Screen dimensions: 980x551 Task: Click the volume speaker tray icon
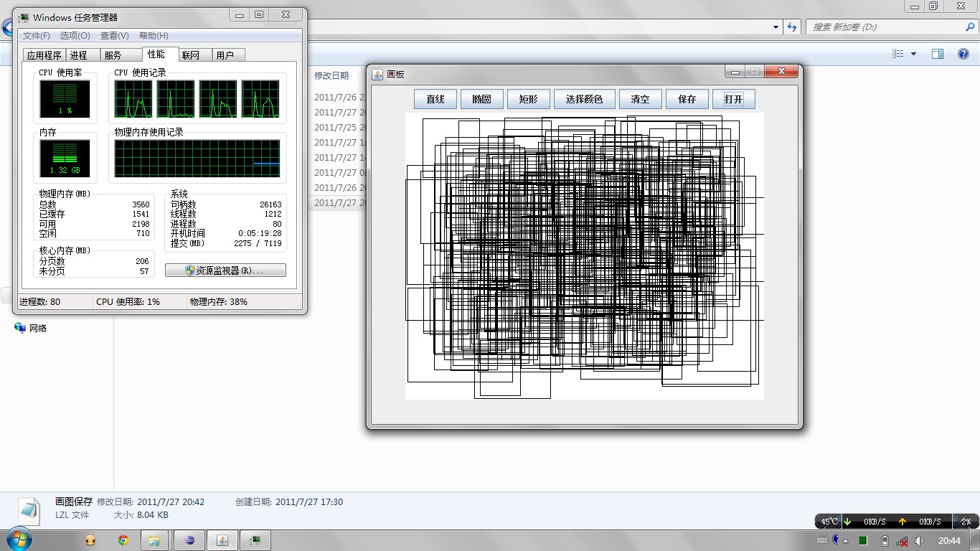coord(919,541)
